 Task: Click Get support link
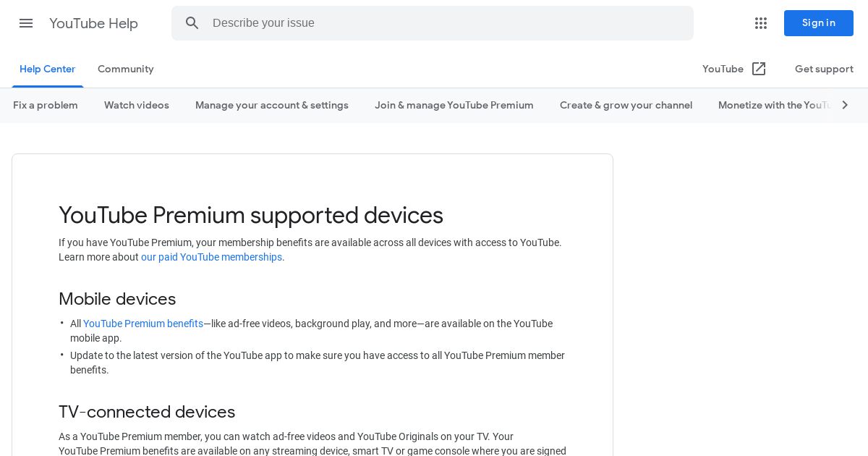[824, 69]
